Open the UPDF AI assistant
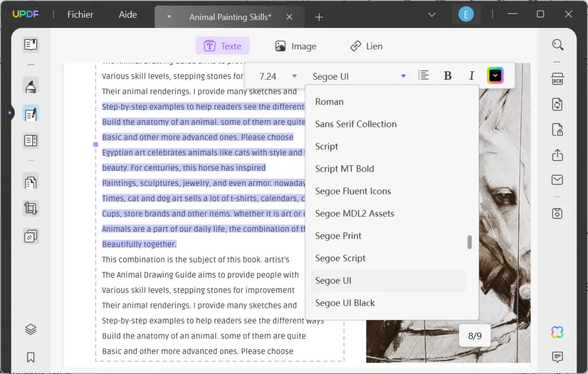The height and width of the screenshot is (374, 588). (556, 332)
